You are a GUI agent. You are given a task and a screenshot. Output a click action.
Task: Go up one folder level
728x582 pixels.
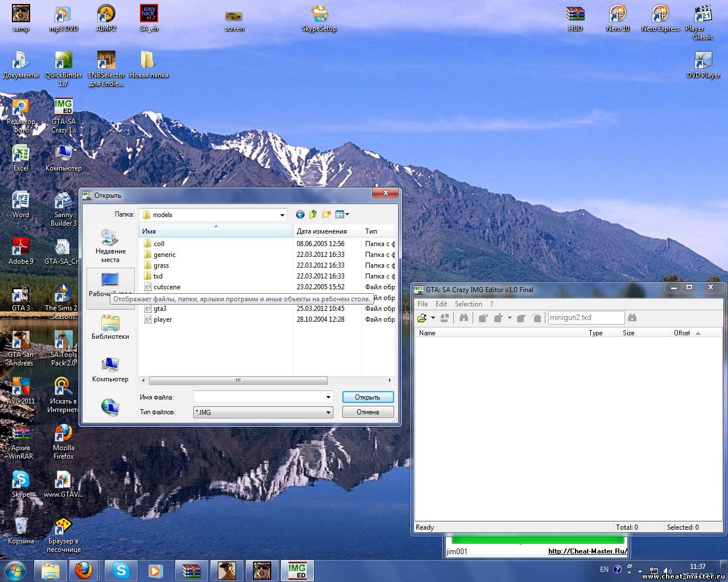tap(313, 214)
